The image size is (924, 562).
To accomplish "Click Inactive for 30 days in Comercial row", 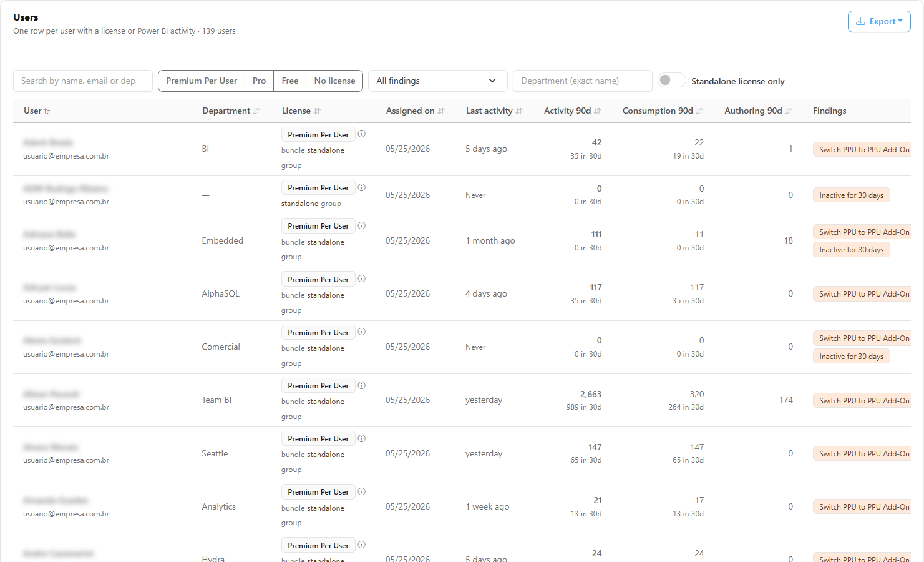I will coord(851,357).
